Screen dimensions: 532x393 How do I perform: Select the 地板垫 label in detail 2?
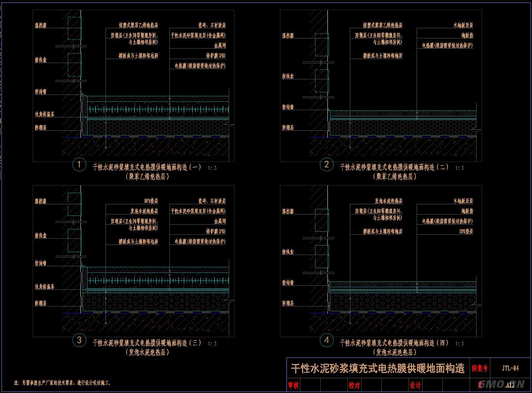click(467, 35)
